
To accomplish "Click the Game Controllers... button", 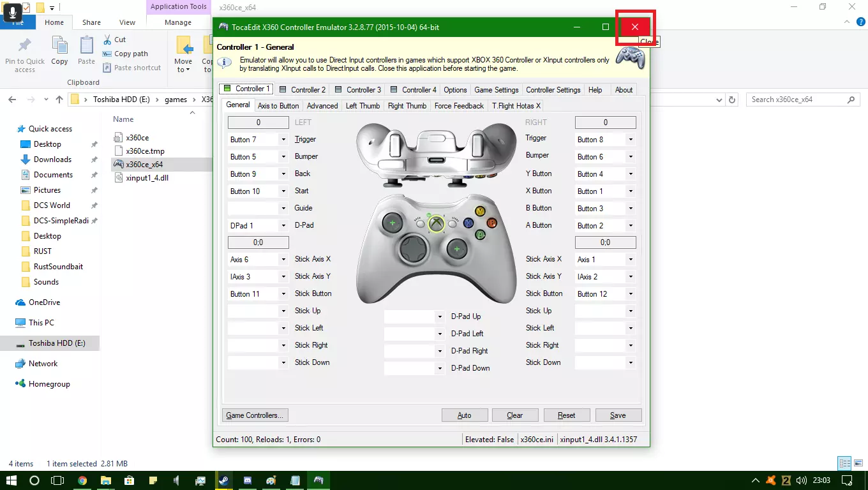I will point(255,415).
